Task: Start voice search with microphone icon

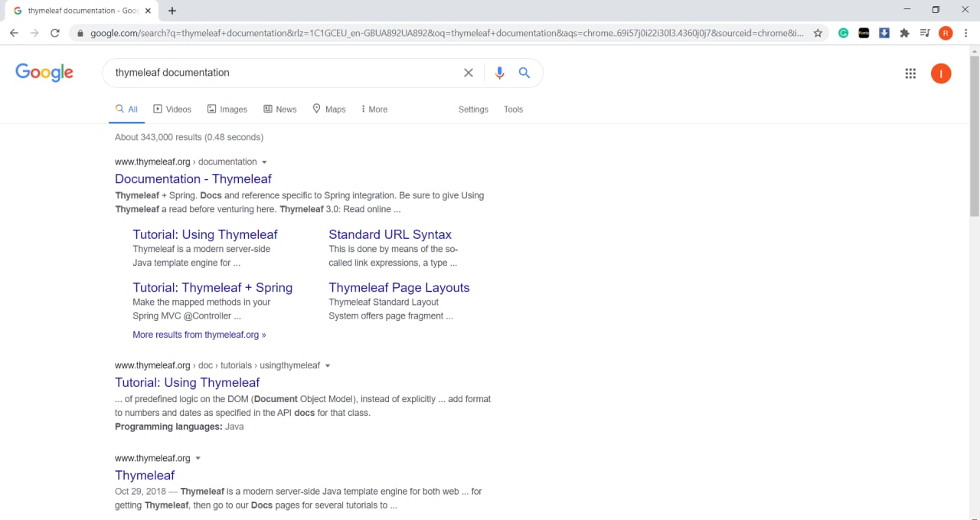Action: coord(499,73)
